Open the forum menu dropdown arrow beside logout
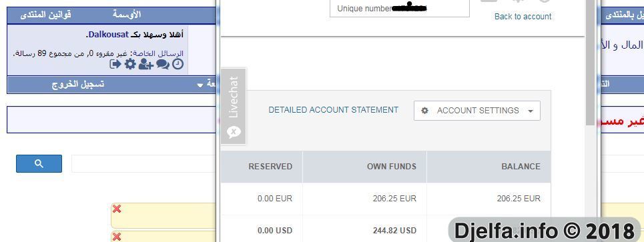This screenshot has height=242, width=644. click(200, 85)
